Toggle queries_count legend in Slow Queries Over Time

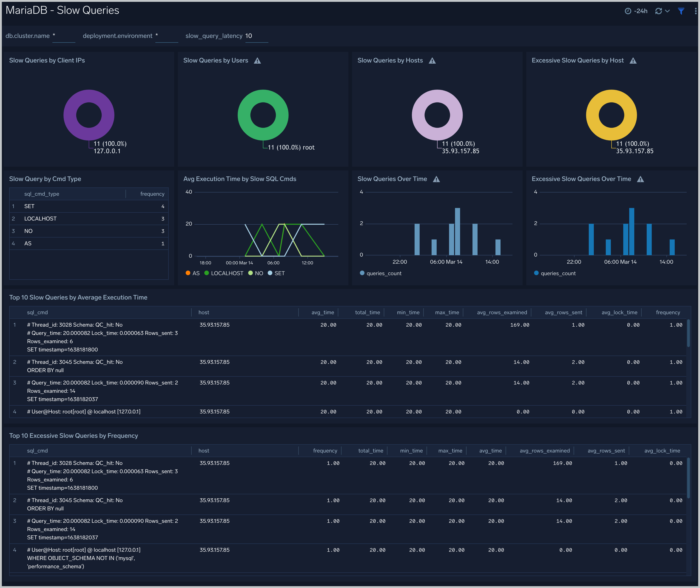(381, 273)
